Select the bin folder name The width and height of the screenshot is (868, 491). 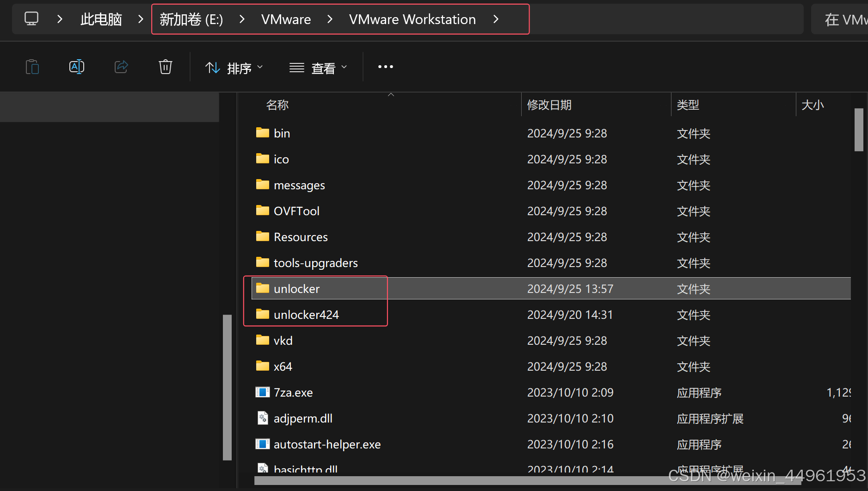coord(282,133)
